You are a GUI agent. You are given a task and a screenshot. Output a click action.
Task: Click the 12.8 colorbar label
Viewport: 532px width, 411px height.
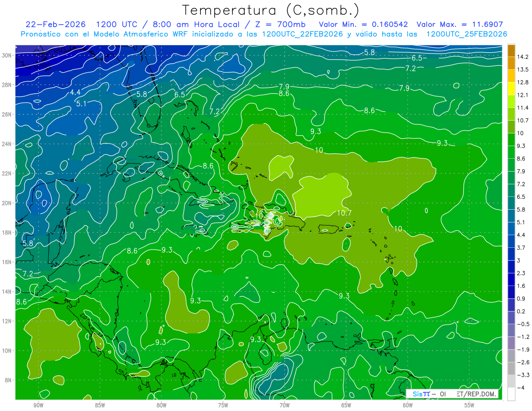(522, 82)
